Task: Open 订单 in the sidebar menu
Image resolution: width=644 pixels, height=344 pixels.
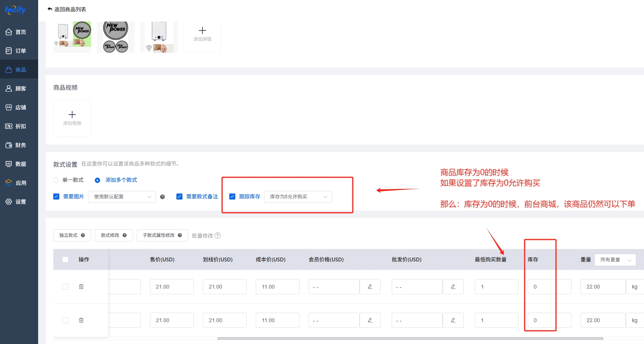Action: tap(19, 51)
